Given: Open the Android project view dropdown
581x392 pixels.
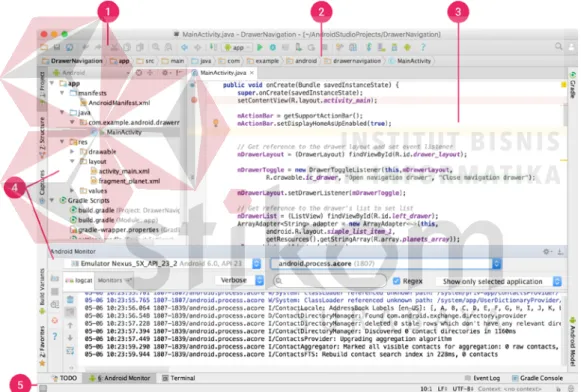Looking at the screenshot, I should (x=92, y=73).
